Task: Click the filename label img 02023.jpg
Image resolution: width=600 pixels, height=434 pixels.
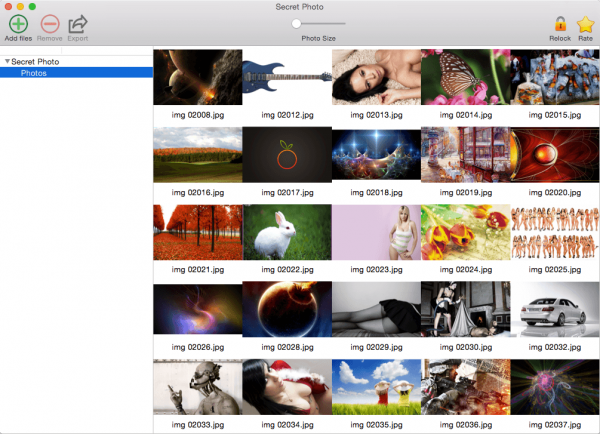Action: click(x=377, y=269)
